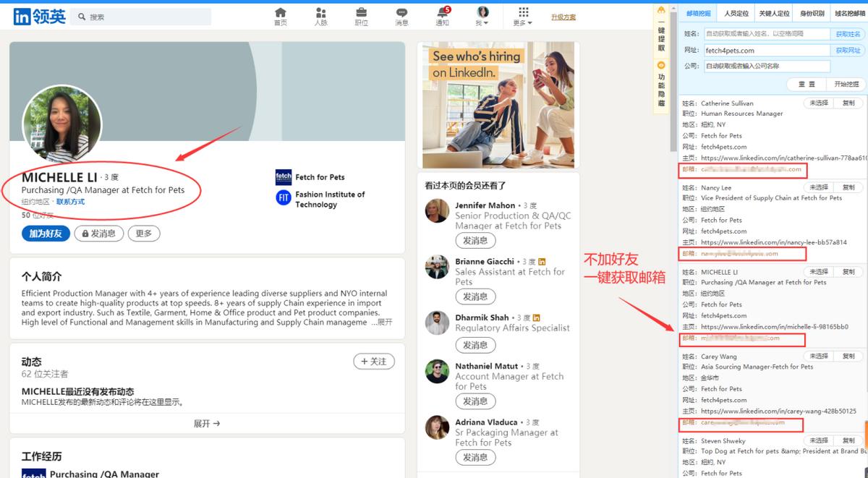868x478 pixels.
Task: Toggle 未选择 on MICHELLE LI's entry
Action: pyautogui.click(x=820, y=271)
